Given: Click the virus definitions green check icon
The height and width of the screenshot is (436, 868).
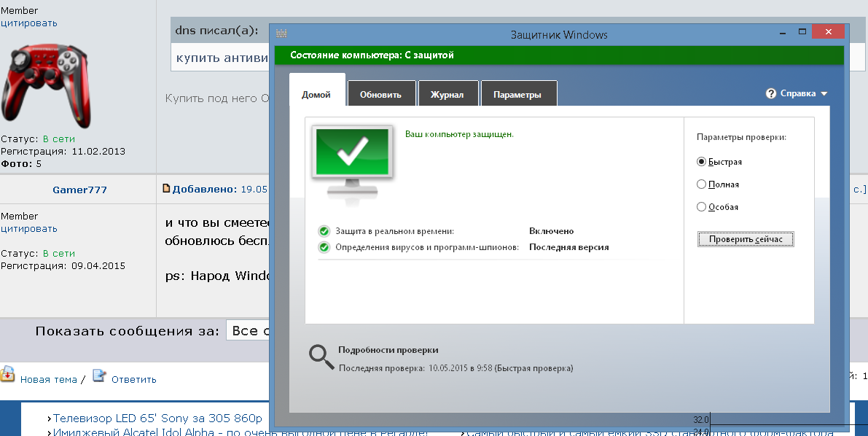Looking at the screenshot, I should tap(324, 248).
